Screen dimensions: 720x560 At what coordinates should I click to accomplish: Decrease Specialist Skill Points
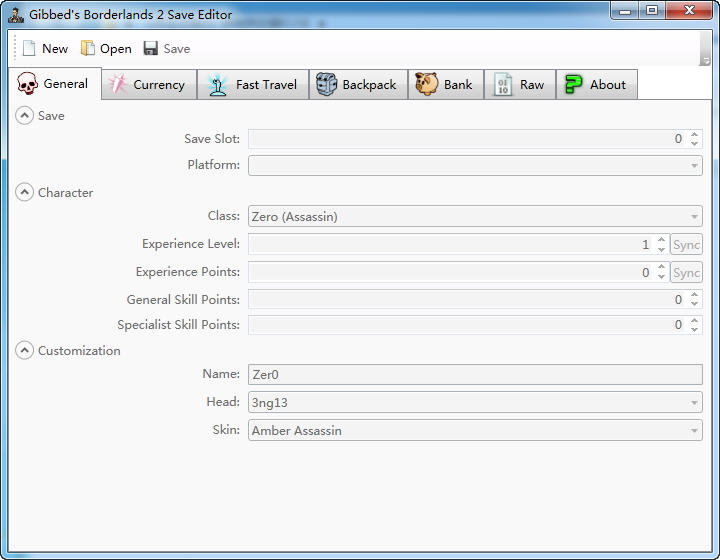coord(694,329)
